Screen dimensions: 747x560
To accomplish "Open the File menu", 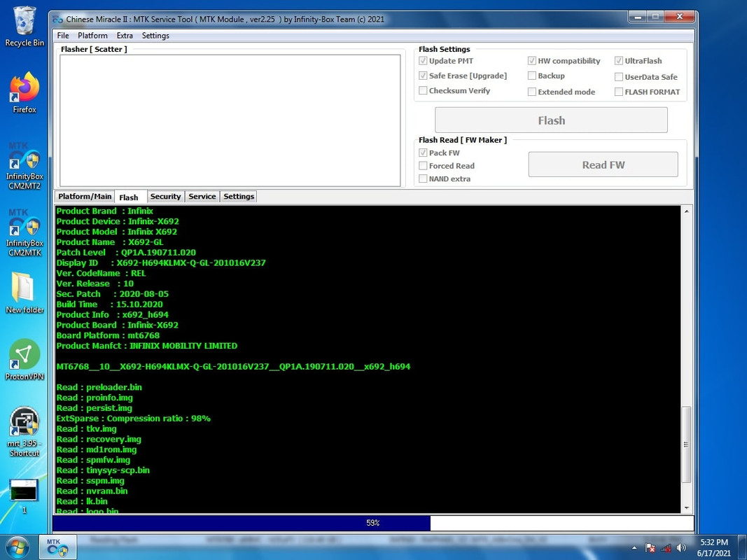I will pos(63,35).
